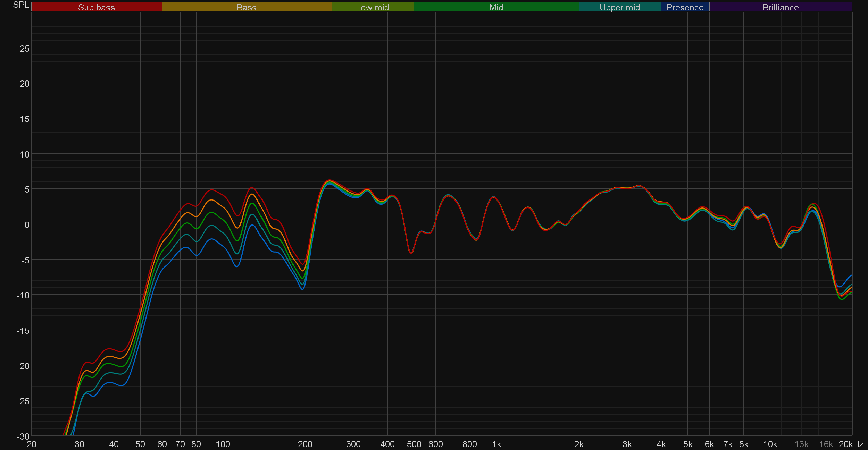Select the Presence band header
The image size is (868, 450).
685,7
